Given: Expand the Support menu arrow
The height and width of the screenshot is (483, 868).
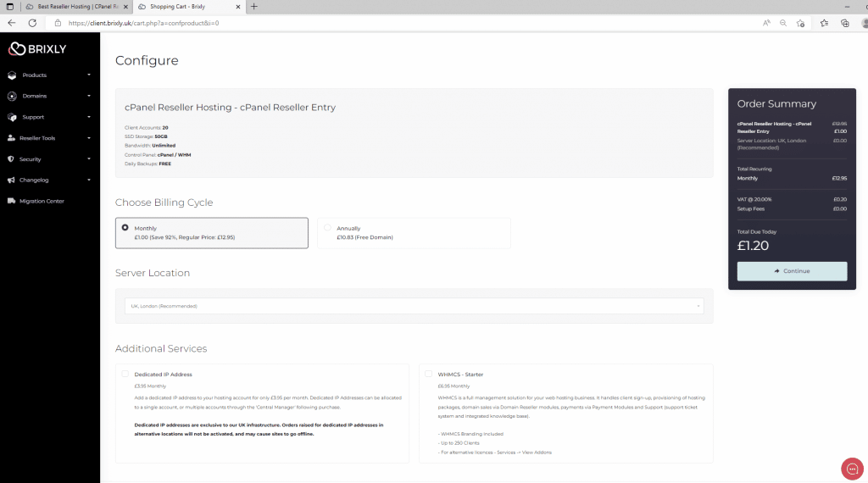Looking at the screenshot, I should point(89,117).
